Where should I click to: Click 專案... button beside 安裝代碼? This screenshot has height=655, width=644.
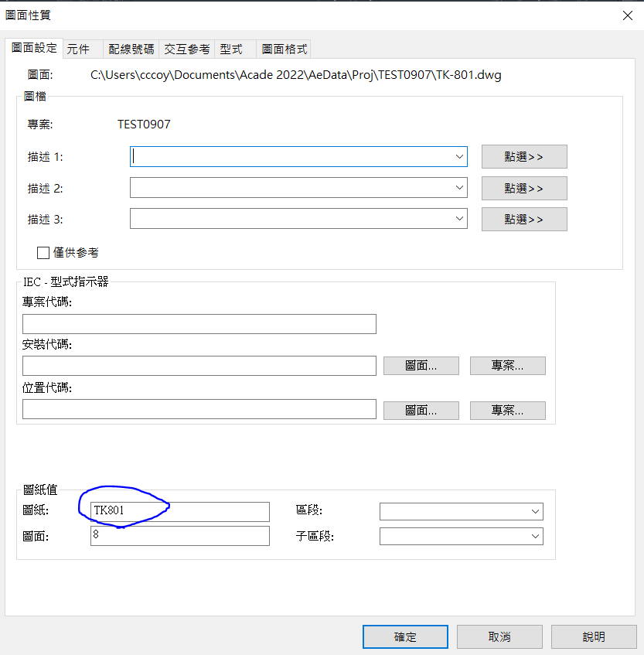(x=507, y=366)
